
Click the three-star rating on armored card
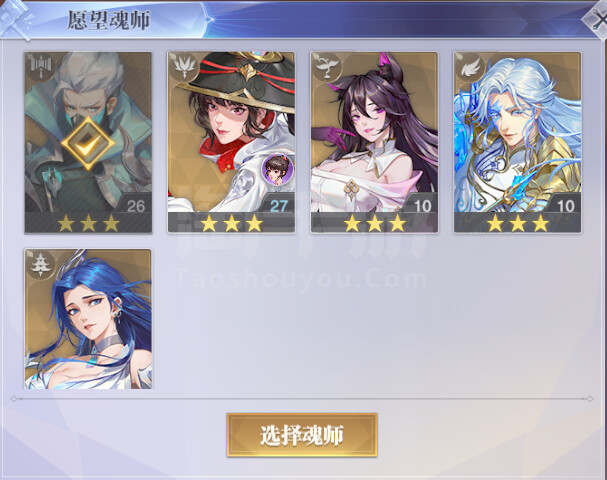(x=518, y=223)
